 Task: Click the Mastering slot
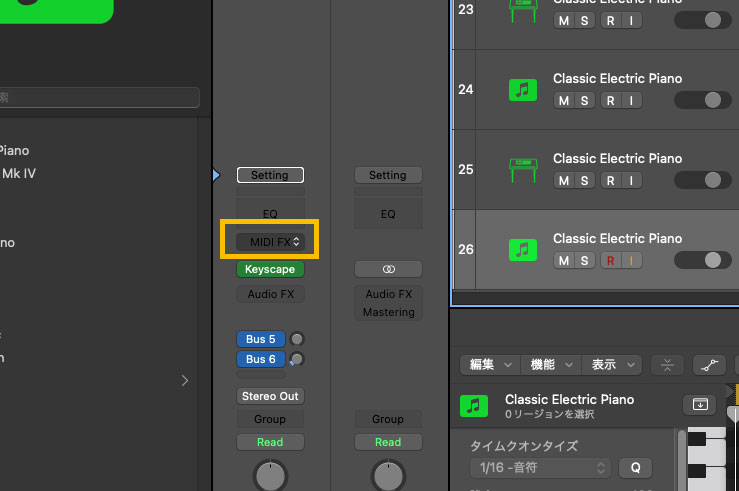point(388,312)
